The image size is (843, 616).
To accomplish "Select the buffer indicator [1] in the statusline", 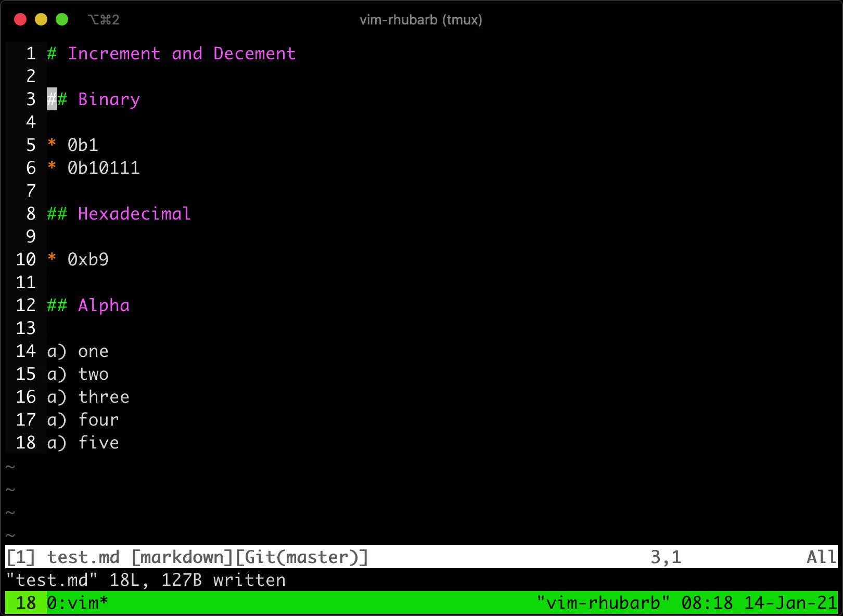I will (20, 557).
